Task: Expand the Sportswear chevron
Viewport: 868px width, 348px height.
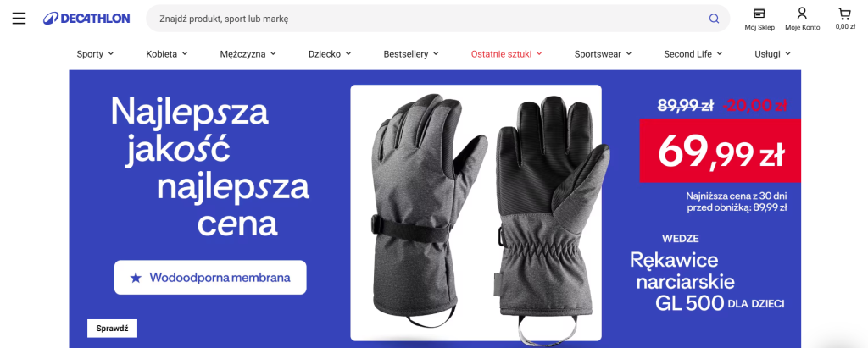Action: pos(629,53)
